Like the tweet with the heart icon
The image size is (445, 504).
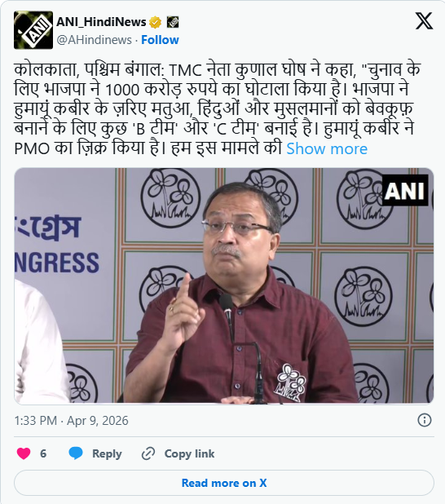point(24,453)
